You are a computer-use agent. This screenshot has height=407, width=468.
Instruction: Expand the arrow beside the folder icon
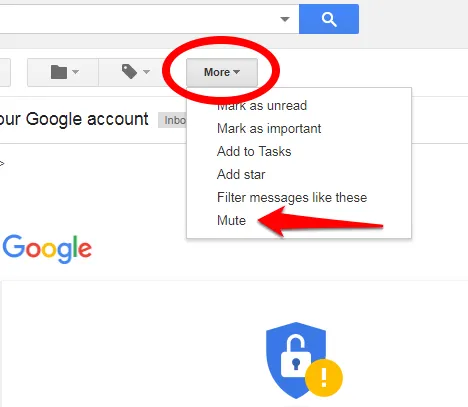point(76,72)
